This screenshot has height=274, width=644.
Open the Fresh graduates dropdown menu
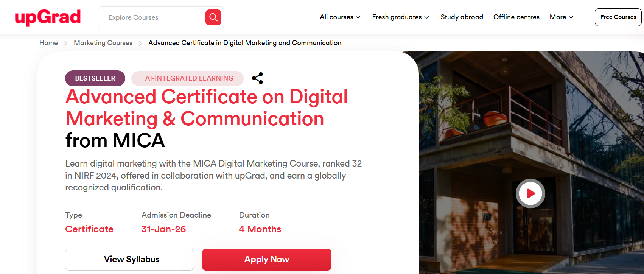pos(400,17)
